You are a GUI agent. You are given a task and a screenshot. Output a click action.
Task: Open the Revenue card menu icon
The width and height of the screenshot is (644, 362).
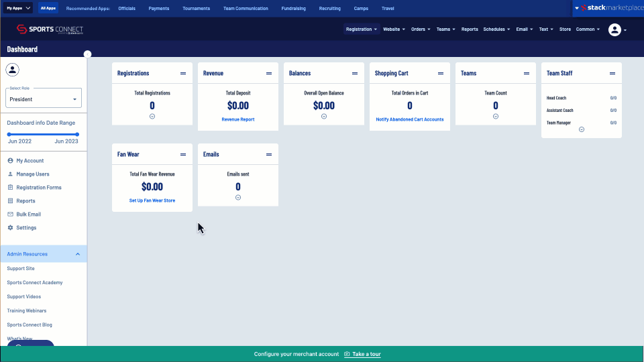pos(269,73)
